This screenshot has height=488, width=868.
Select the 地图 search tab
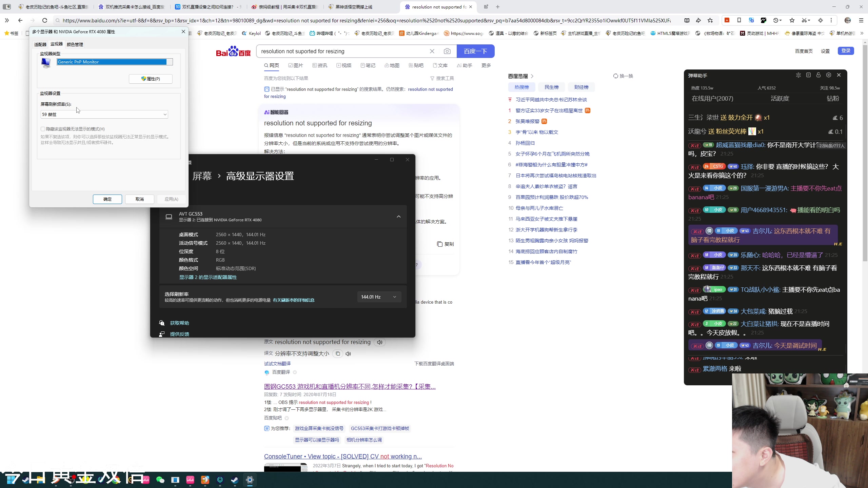click(x=392, y=65)
